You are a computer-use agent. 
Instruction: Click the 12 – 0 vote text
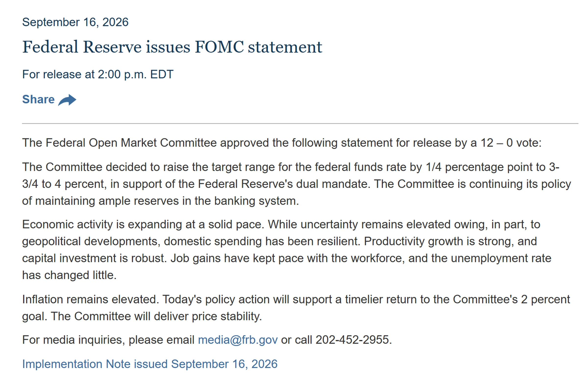coord(510,143)
